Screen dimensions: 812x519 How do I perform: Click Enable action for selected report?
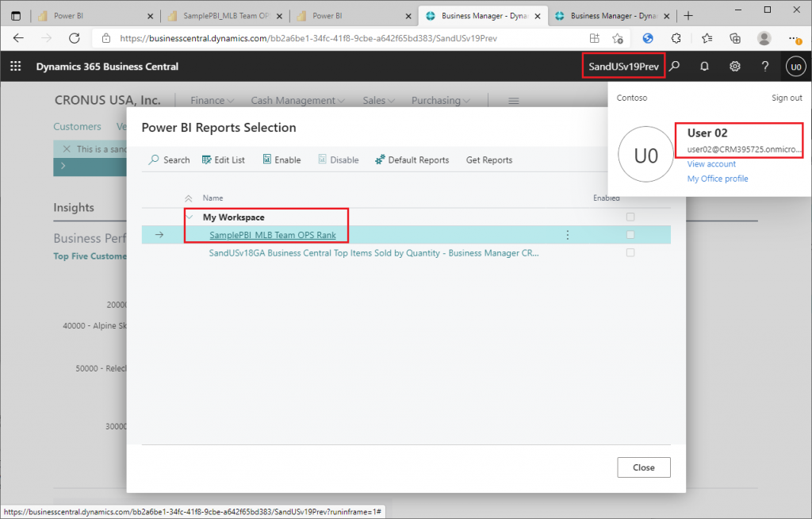(x=282, y=160)
